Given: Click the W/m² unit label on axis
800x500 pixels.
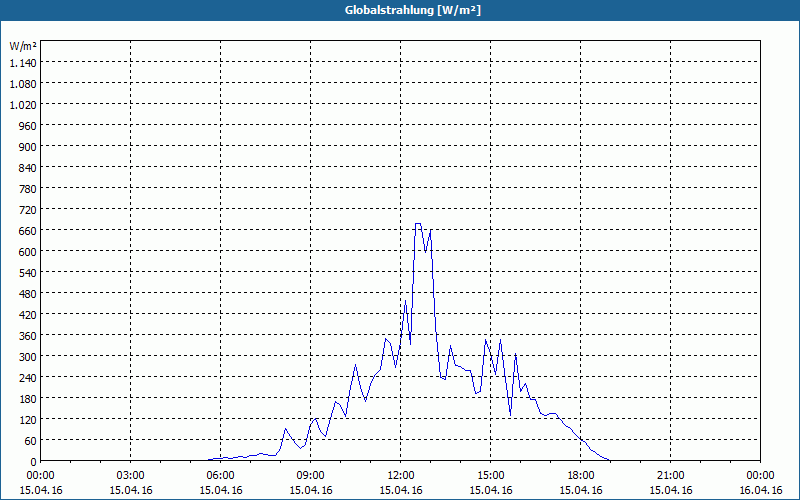Looking at the screenshot, I should click(23, 46).
